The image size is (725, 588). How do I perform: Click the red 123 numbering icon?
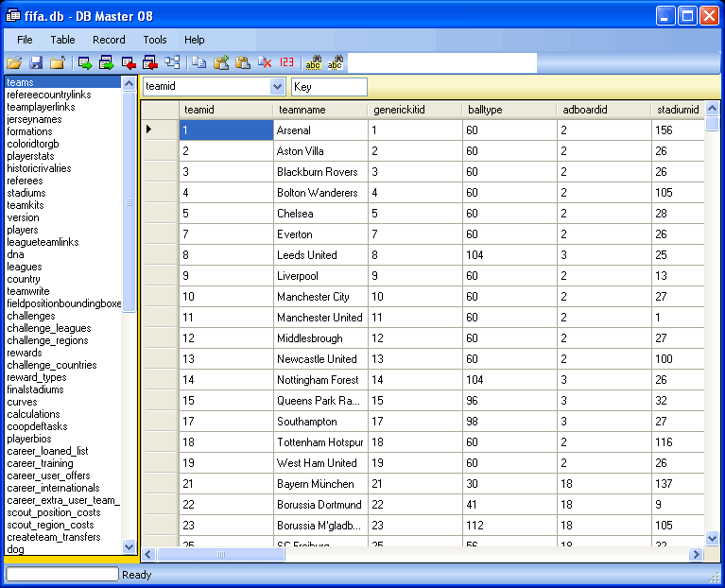[287, 63]
